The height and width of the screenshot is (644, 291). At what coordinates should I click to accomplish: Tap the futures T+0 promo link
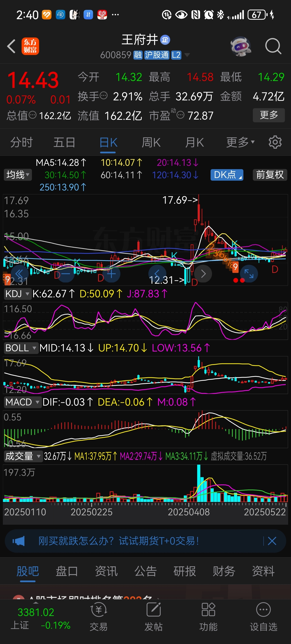[x=119, y=541]
